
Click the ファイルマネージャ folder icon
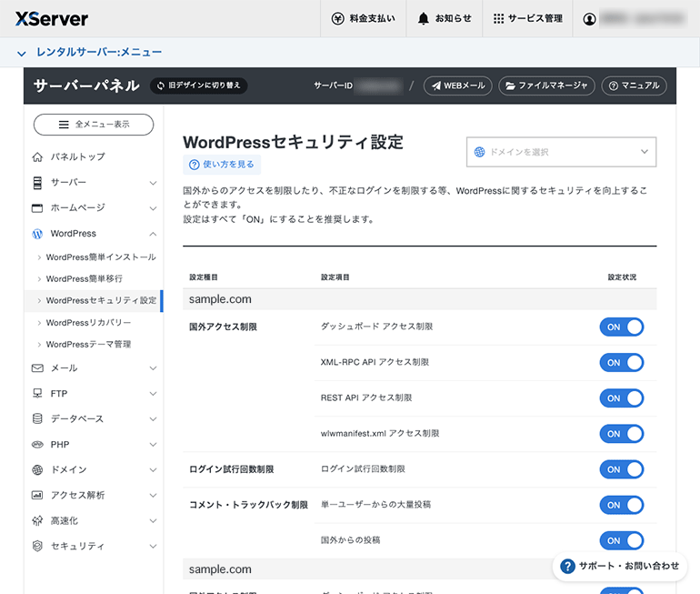(x=510, y=86)
